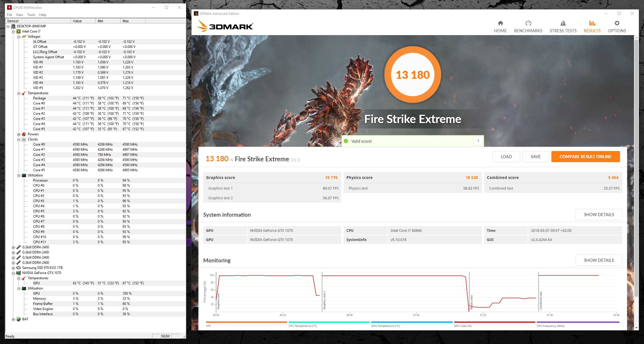
Task: Click the GPU Load red legend bar
Action: click(495, 322)
